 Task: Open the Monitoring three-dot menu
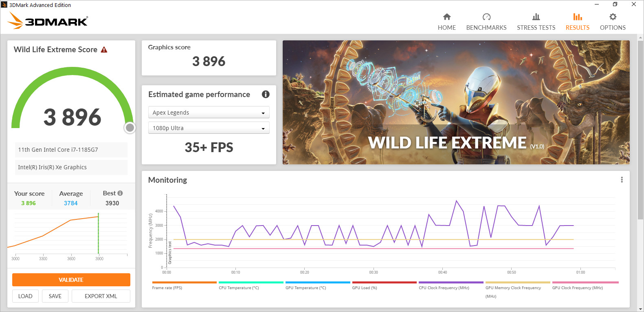pos(622,180)
